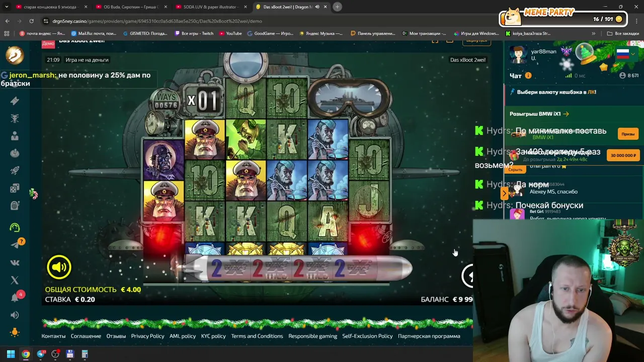This screenshot has height=362, width=644.
Task: Open the floppy disk app on taskbar
Action: point(70,354)
